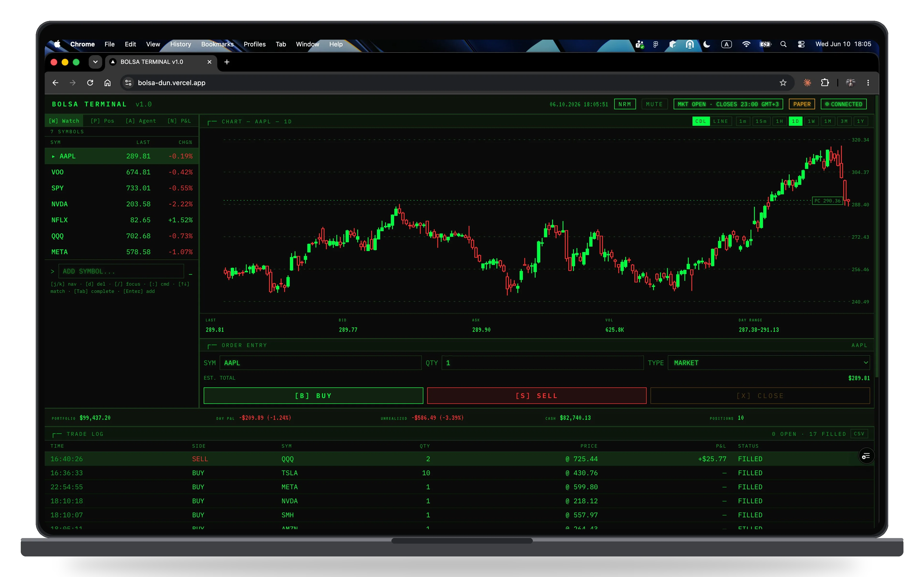
Task: Select VOO in the watchlist
Action: point(122,172)
